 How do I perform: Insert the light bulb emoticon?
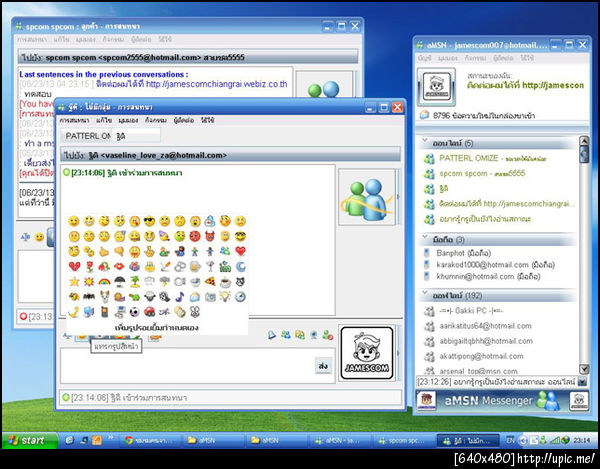(x=225, y=296)
